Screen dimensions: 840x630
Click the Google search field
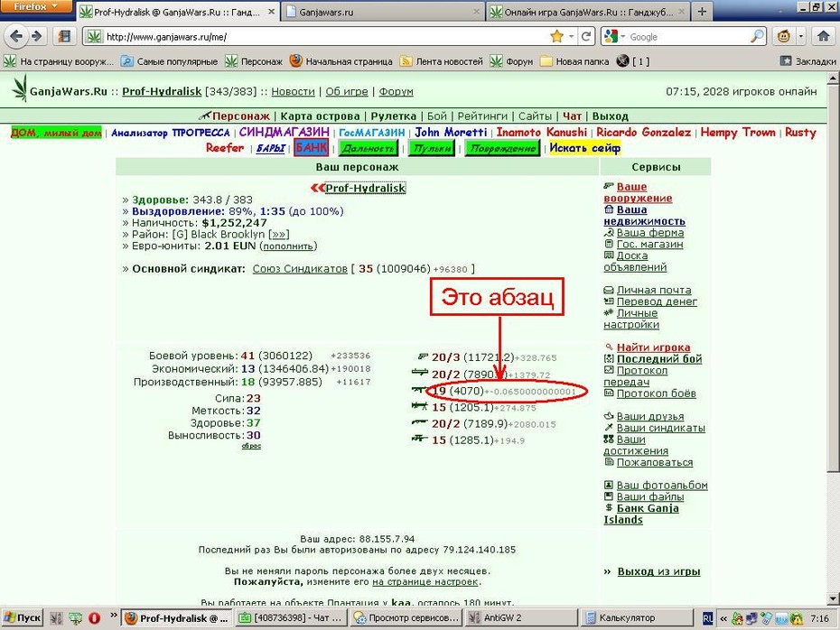point(688,36)
